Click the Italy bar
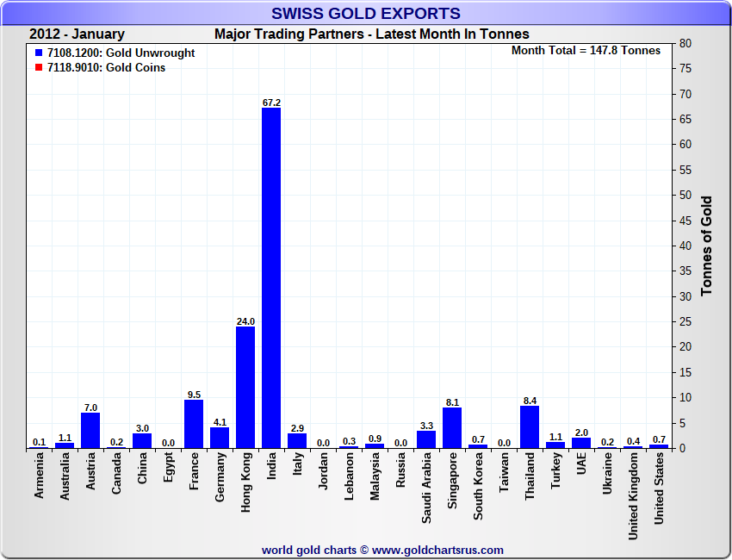732x560 pixels. pos(297,441)
